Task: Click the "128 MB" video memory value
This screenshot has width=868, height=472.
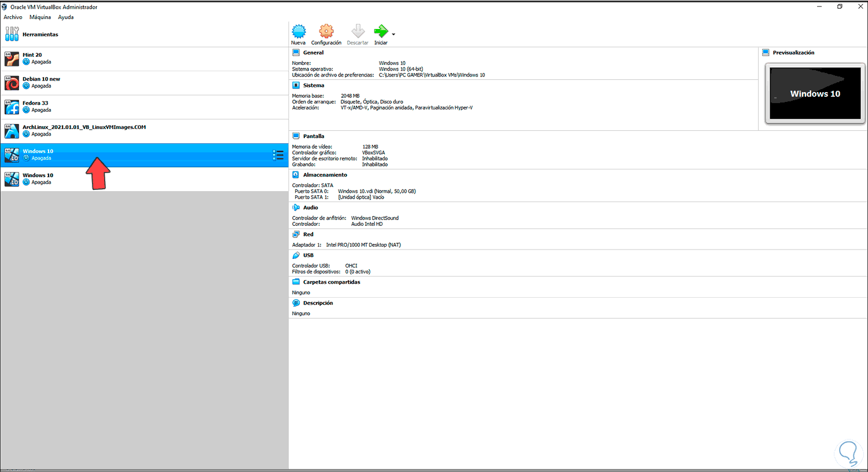Action: 370,147
